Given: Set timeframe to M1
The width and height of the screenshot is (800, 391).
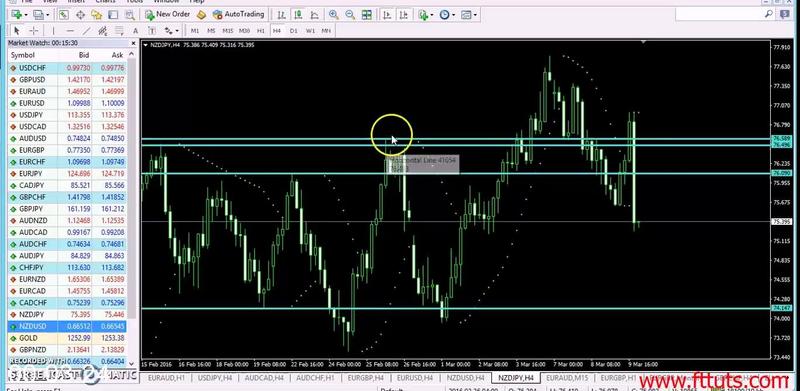Looking at the screenshot, I should click(x=195, y=31).
